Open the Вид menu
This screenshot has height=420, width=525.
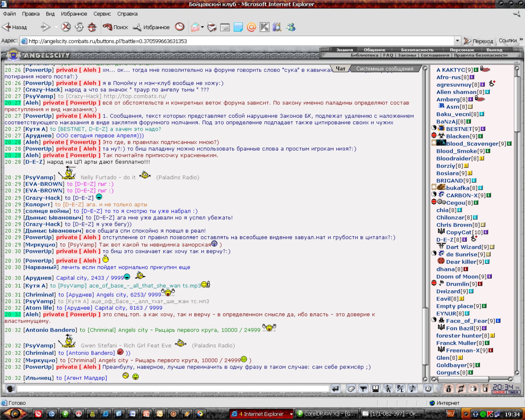click(x=50, y=14)
